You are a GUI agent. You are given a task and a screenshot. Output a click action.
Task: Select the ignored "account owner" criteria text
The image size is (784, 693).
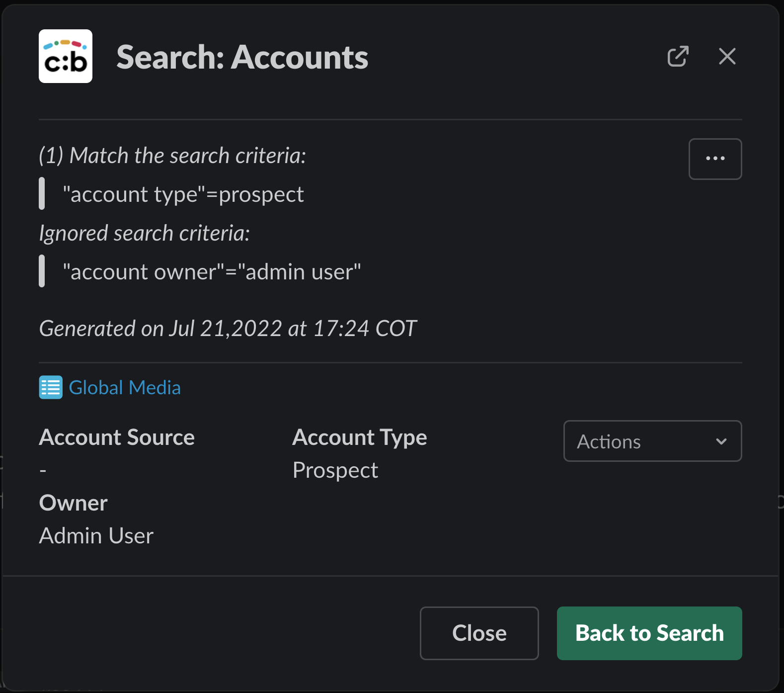(212, 272)
